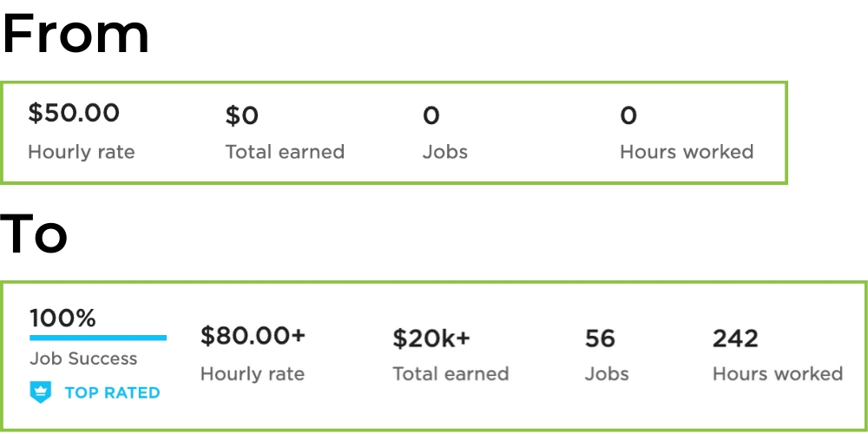Click the $80.00+ hourly rate value
Image resolution: width=868 pixels, height=434 pixels.
[253, 335]
